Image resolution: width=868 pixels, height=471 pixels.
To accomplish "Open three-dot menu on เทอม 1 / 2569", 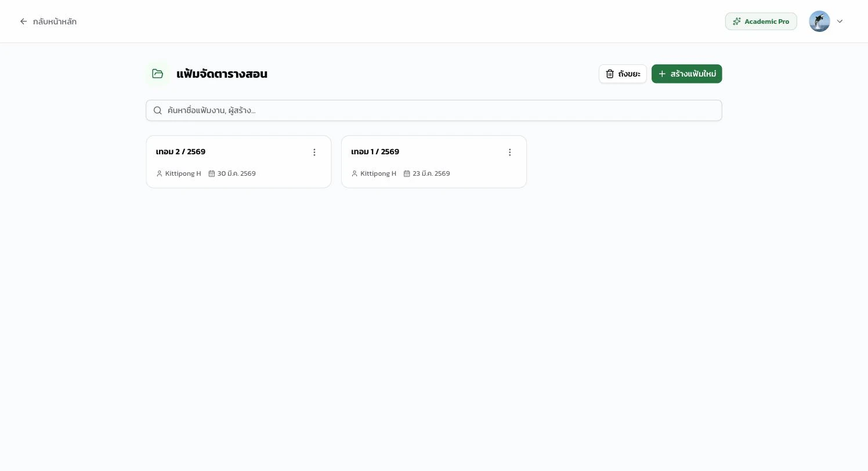I will click(x=509, y=152).
